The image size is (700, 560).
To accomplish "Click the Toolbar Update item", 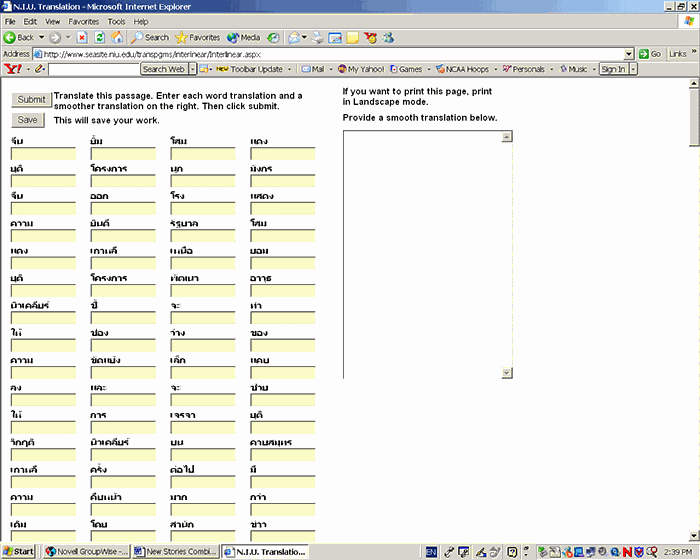I will pos(250,69).
